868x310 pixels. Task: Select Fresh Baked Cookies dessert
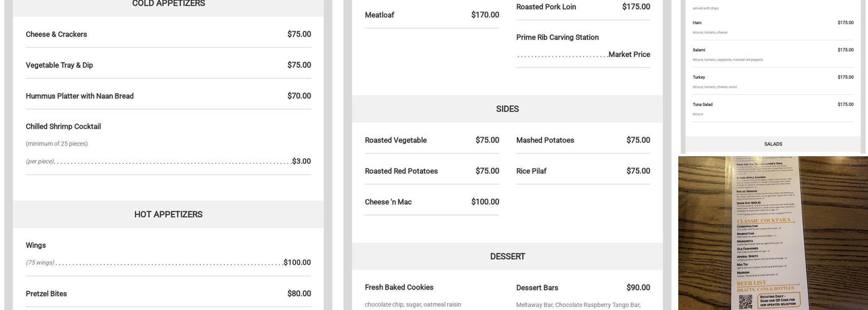pos(399,288)
